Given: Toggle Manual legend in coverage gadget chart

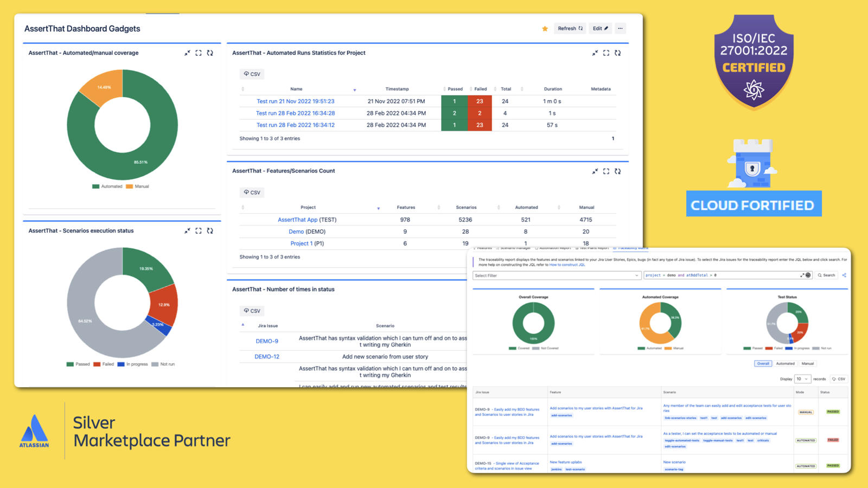Looking at the screenshot, I should click(138, 187).
